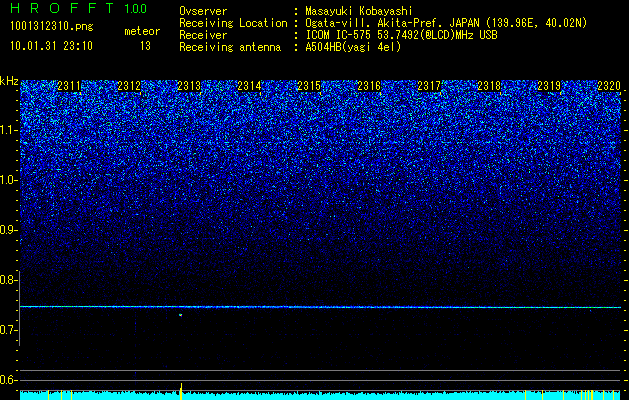Click the time marker 2312

click(x=129, y=85)
